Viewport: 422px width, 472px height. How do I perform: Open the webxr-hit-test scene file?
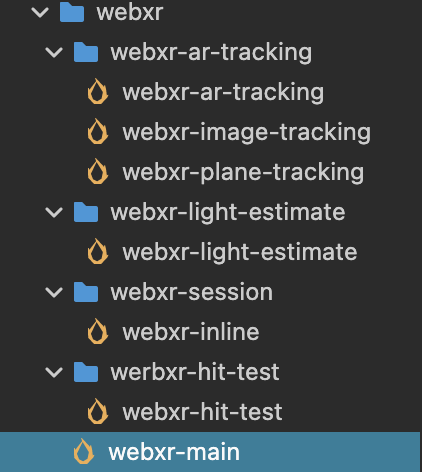point(202,412)
